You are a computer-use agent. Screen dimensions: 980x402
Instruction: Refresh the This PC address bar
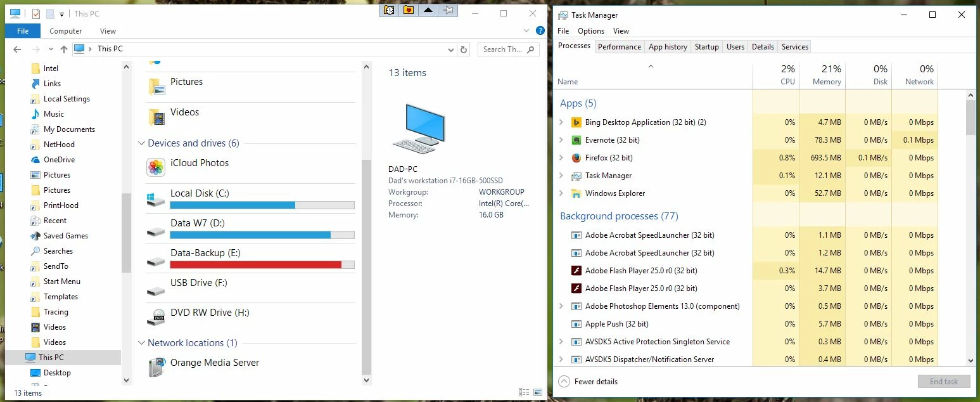464,49
